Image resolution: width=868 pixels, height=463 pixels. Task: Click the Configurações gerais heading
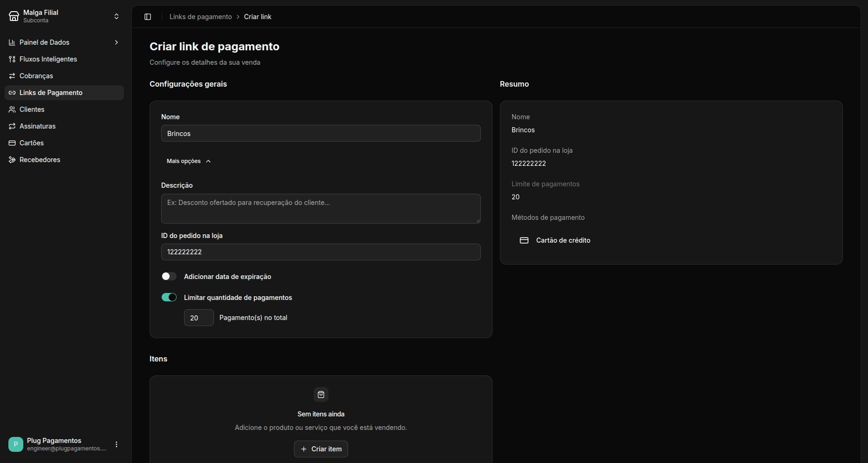click(x=188, y=84)
